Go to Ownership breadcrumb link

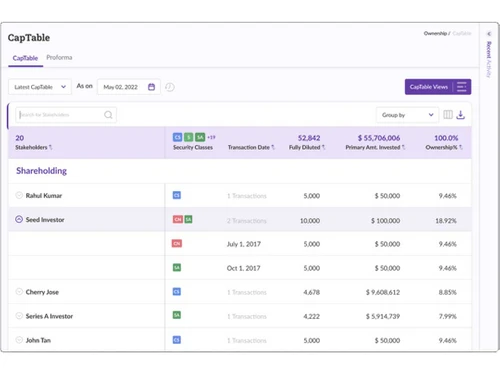pyautogui.click(x=435, y=33)
